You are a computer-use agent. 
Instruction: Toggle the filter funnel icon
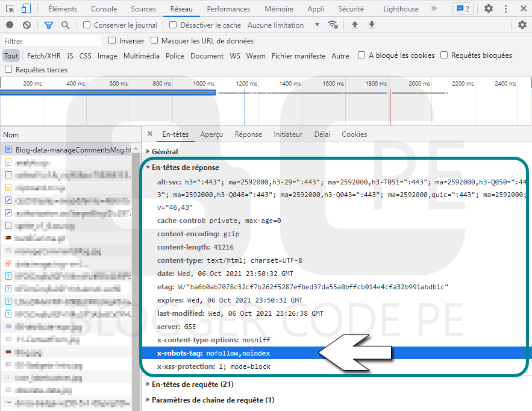pos(49,25)
